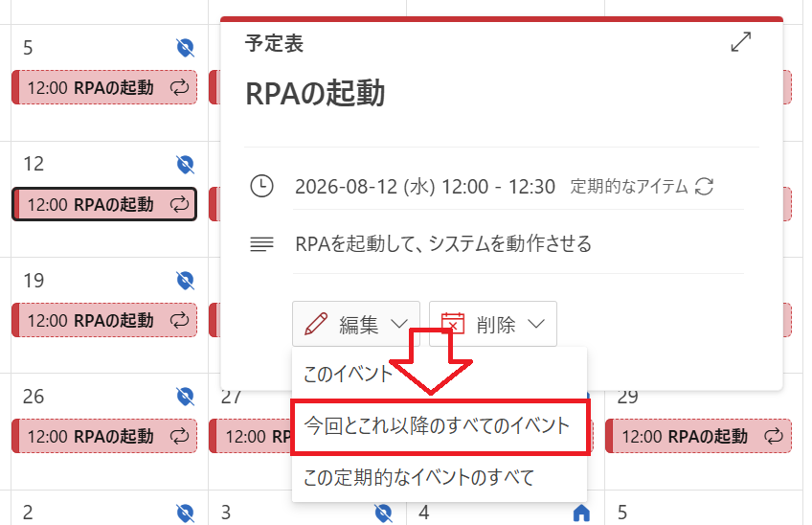
Task: Select RPAの起動 event on day 12
Action: [x=104, y=204]
